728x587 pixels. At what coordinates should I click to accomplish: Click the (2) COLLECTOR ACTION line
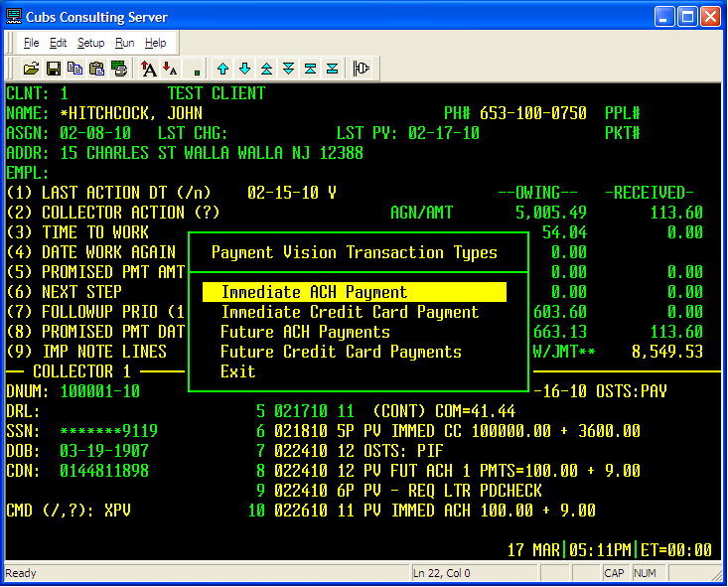(x=113, y=213)
